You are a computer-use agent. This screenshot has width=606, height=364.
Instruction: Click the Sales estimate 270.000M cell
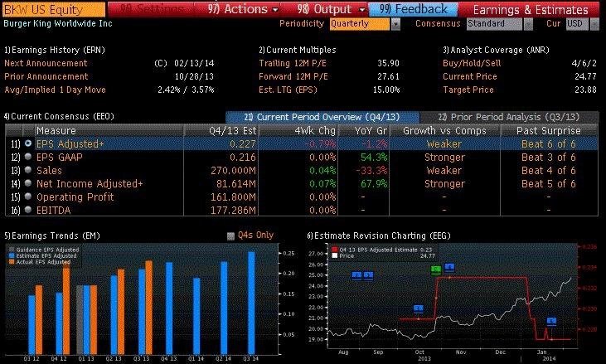pos(233,171)
